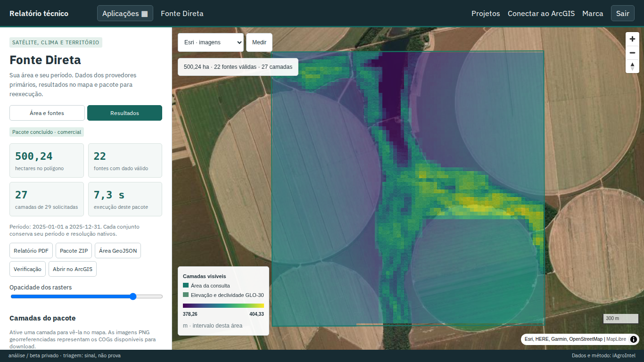Click Conectar ao ArcGIS
This screenshot has width=644, height=362.
click(x=541, y=13)
